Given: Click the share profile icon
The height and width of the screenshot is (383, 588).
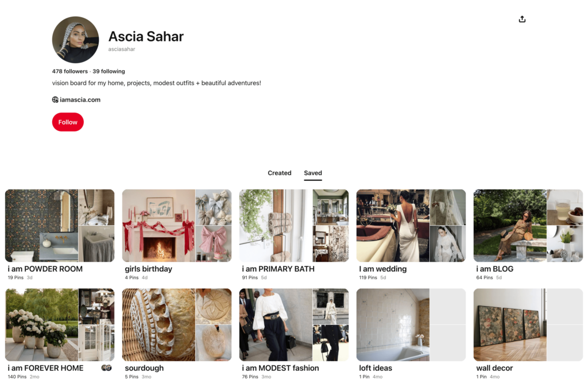Looking at the screenshot, I should [x=522, y=19].
